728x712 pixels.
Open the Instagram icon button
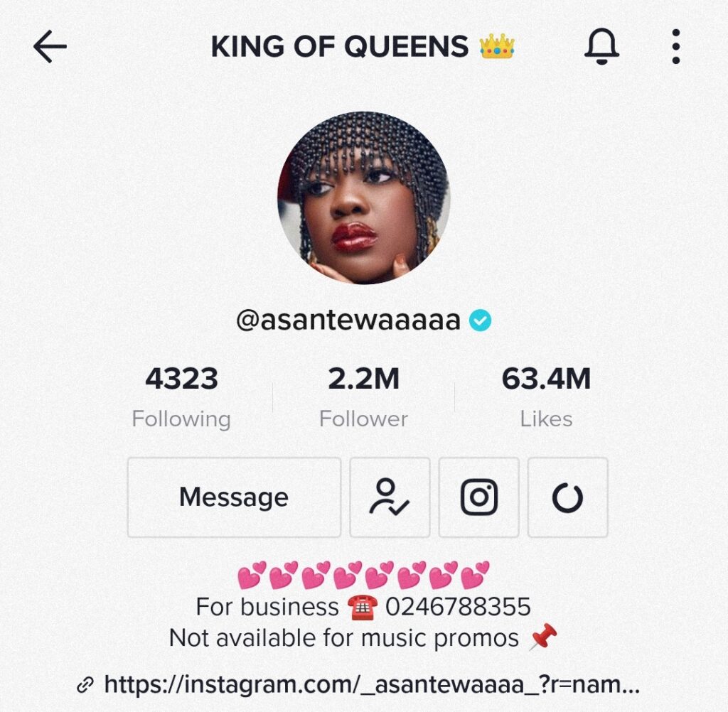pos(478,497)
